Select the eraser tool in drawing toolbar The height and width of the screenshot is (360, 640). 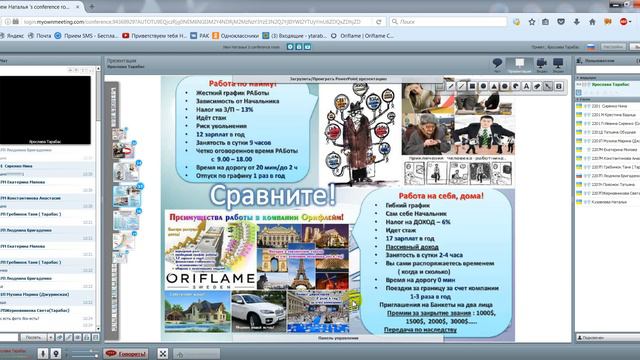coord(537,86)
